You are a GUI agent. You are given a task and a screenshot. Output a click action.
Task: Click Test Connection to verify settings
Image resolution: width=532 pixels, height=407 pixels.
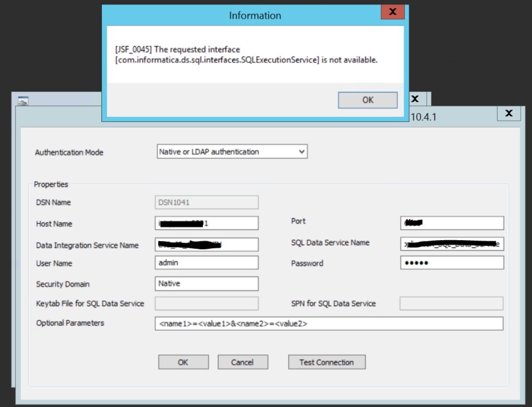(x=327, y=362)
